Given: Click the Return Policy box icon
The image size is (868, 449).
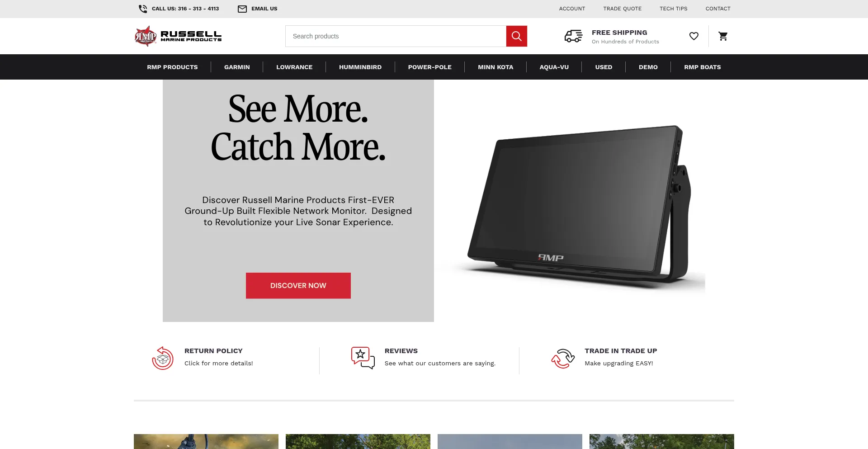Looking at the screenshot, I should 163,358.
